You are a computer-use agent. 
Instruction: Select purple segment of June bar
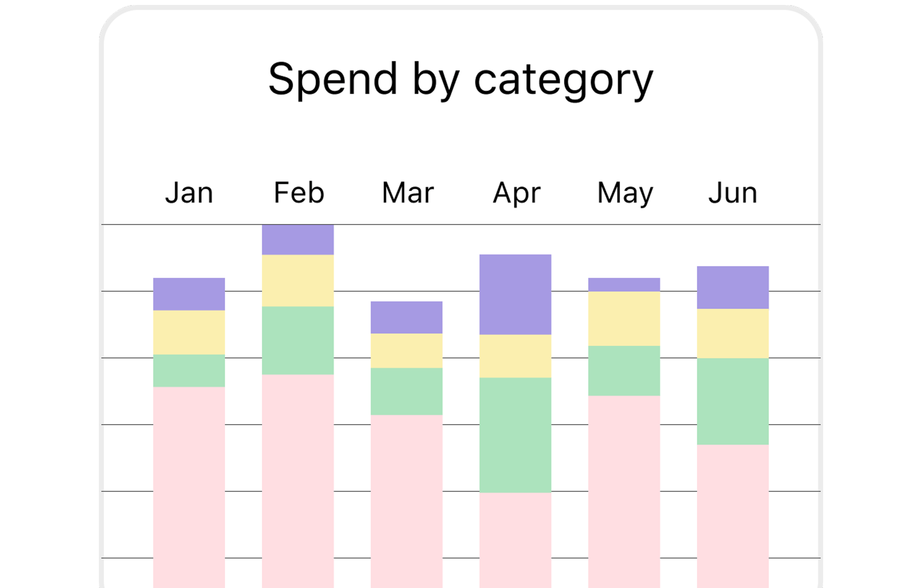tap(733, 287)
